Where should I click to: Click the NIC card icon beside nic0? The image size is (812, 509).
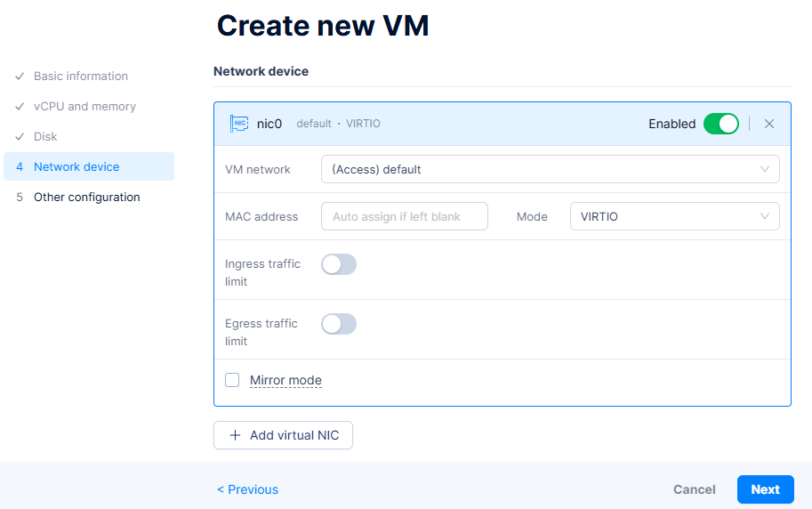(x=238, y=124)
